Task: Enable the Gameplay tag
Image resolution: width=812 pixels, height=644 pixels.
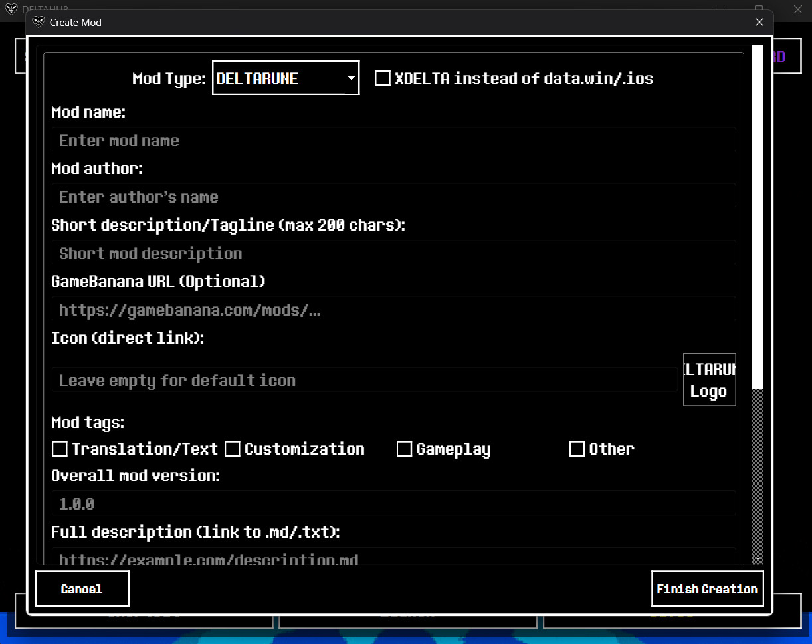Action: [405, 449]
